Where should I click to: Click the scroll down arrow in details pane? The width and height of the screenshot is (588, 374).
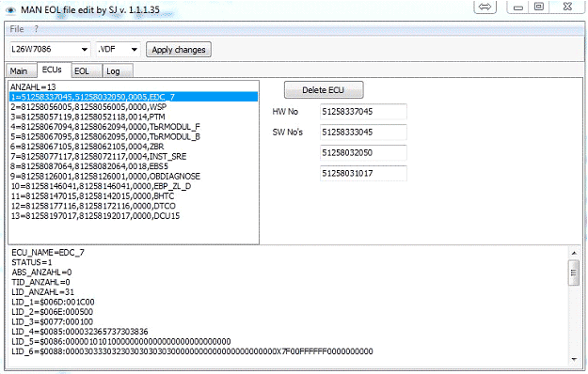click(x=574, y=359)
